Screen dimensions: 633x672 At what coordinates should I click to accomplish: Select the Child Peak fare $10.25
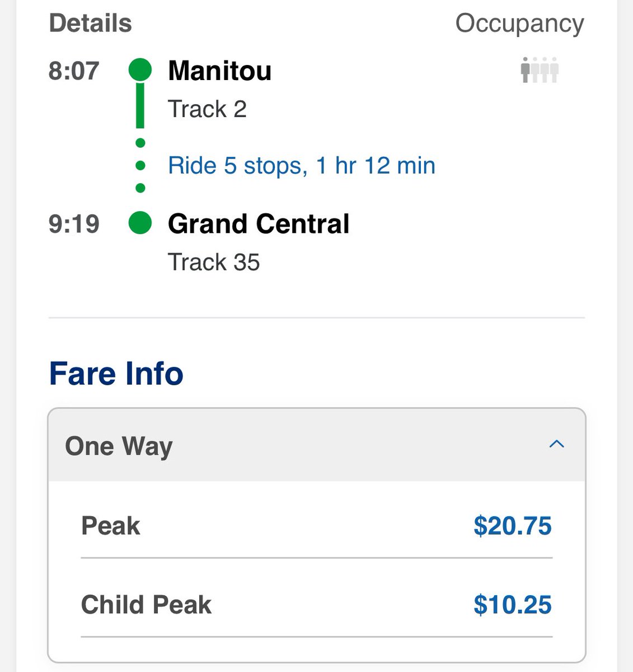pos(513,605)
